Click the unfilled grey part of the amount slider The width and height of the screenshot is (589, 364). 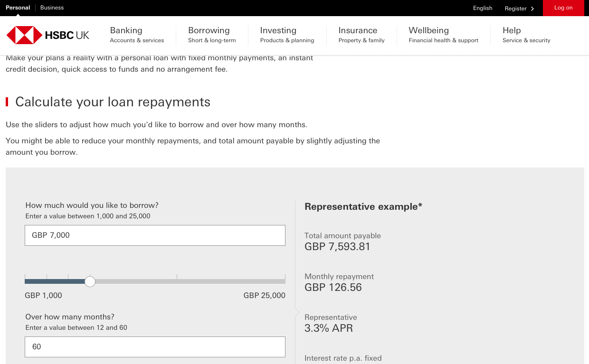point(190,281)
